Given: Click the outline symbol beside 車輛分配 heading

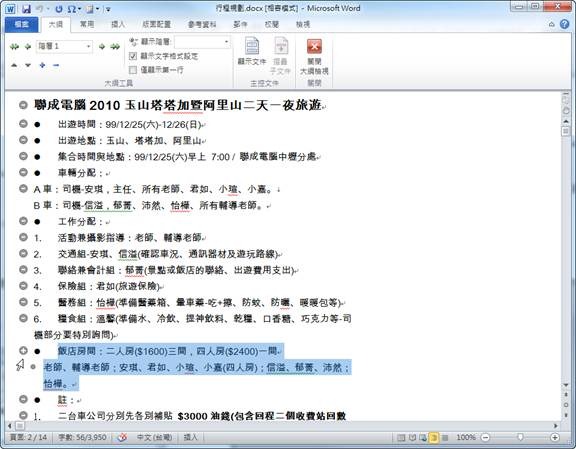Looking at the screenshot, I should (23, 172).
